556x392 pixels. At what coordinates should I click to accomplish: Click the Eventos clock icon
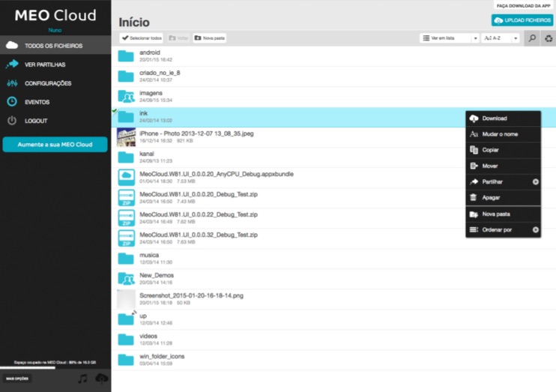[12, 102]
